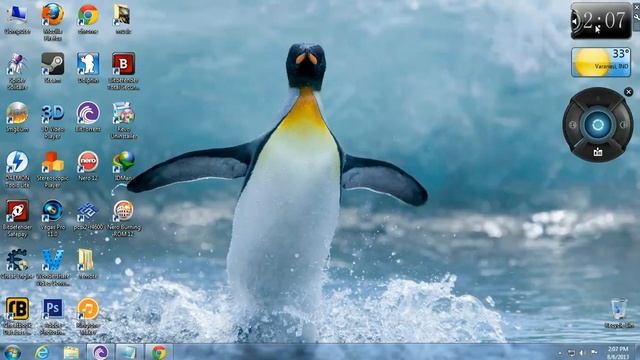Open Windows Explorer from the taskbar

pyautogui.click(x=71, y=352)
